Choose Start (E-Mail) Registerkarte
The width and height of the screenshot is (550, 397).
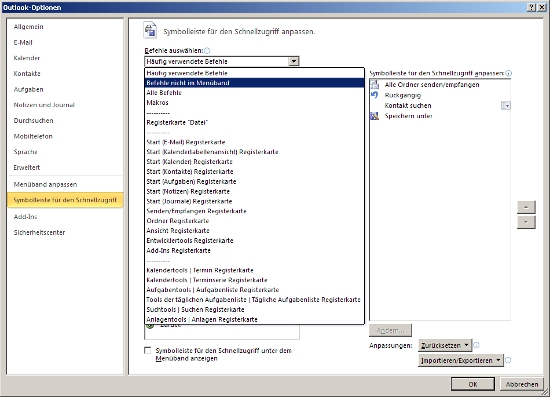point(254,142)
